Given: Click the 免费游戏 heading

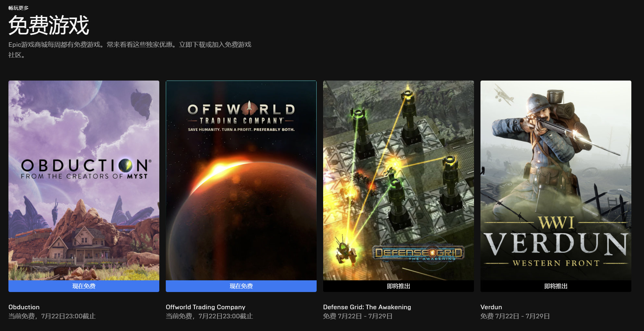Looking at the screenshot, I should 49,25.
